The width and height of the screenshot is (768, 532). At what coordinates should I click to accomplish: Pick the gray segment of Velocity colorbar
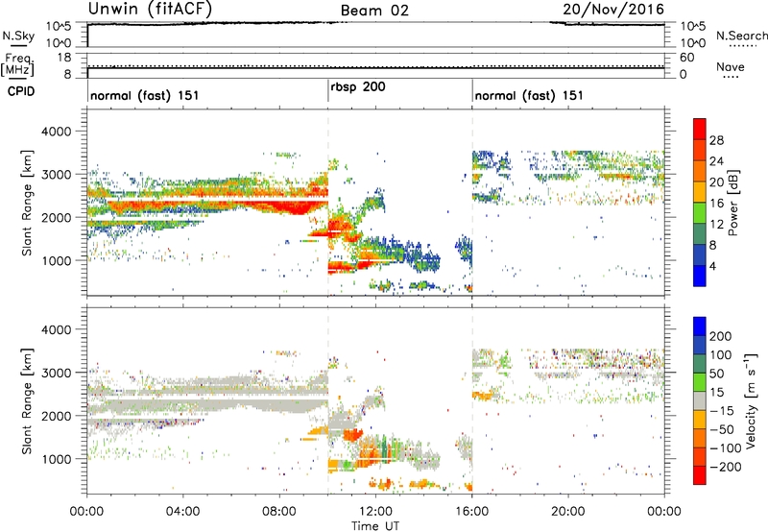[x=700, y=400]
